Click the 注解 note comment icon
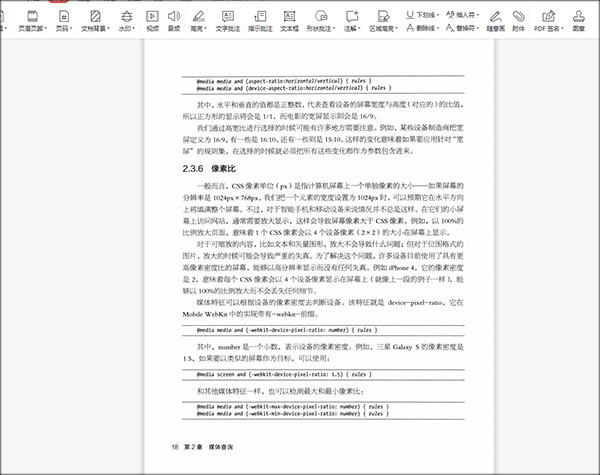This screenshot has height=475, width=600. coord(352,16)
